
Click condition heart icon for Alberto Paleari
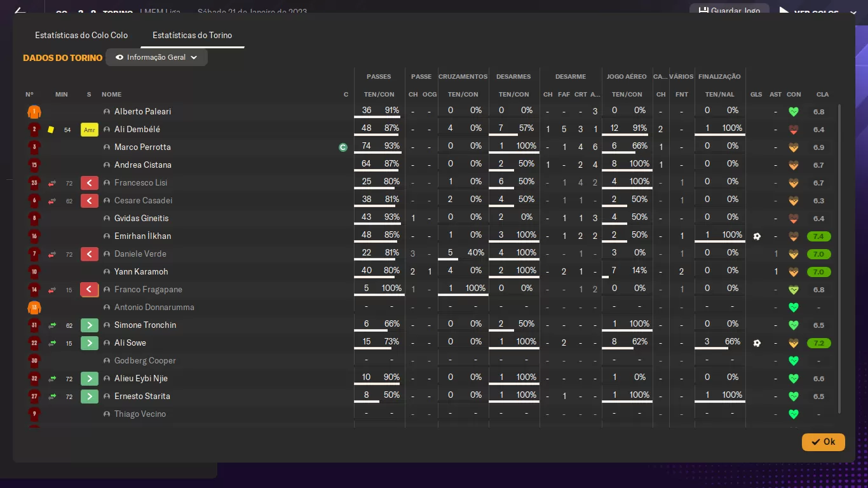[x=794, y=112]
